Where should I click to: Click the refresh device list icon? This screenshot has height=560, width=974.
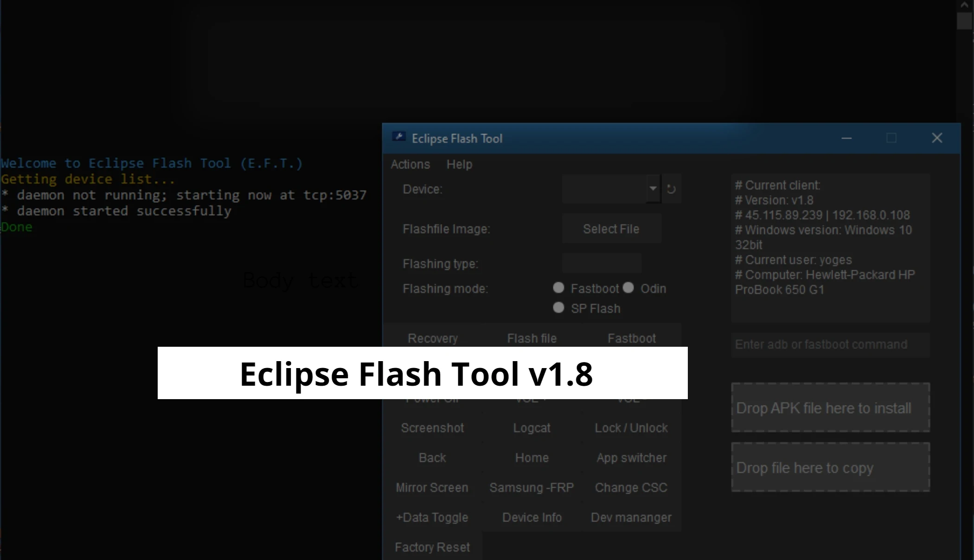[671, 189]
